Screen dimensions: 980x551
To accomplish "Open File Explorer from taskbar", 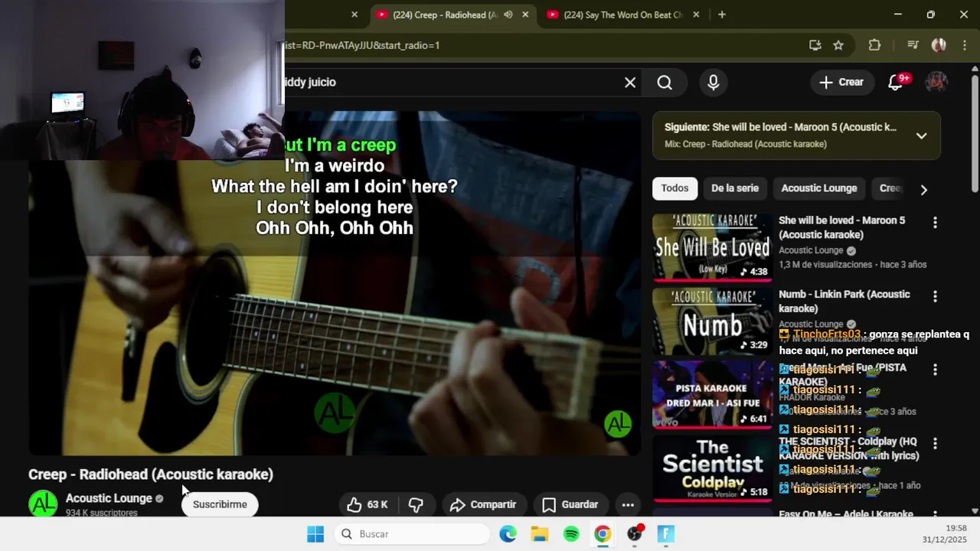I will 540,534.
